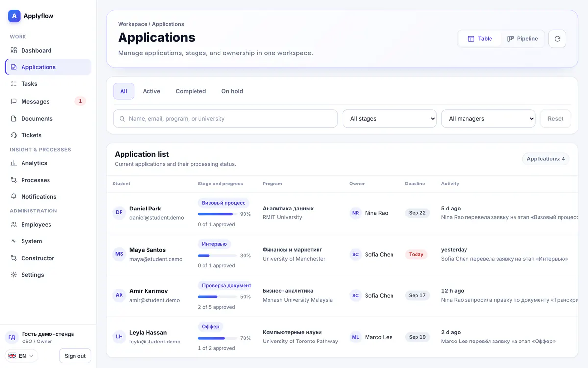Open the EN language selector

[x=21, y=356]
